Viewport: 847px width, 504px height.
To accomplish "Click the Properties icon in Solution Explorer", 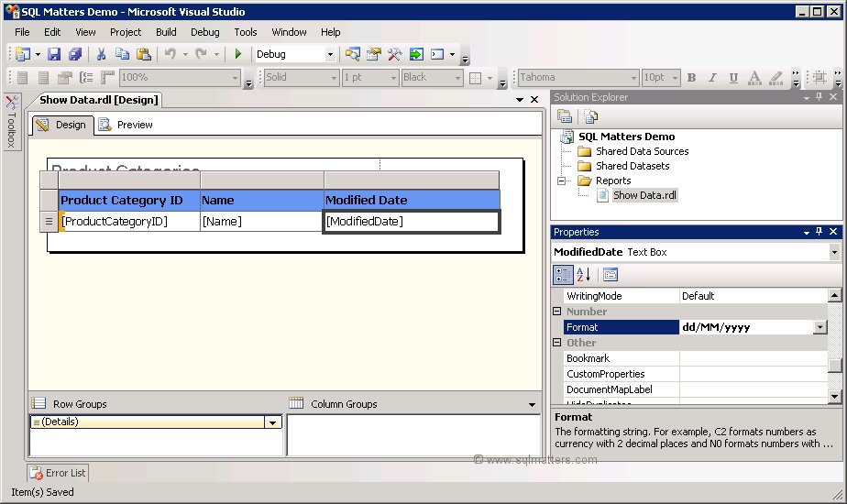I will 565,116.
